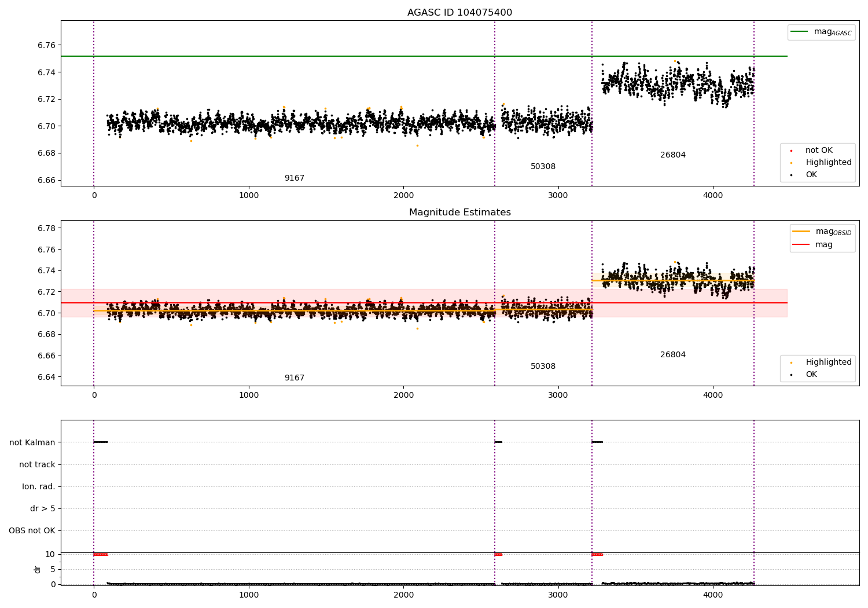Click the 'dr > 5' axis label
This screenshot has width=868, height=608.
(43, 508)
